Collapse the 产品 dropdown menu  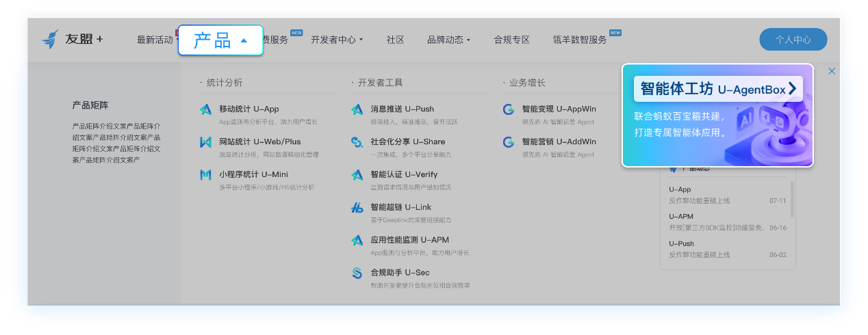click(220, 40)
